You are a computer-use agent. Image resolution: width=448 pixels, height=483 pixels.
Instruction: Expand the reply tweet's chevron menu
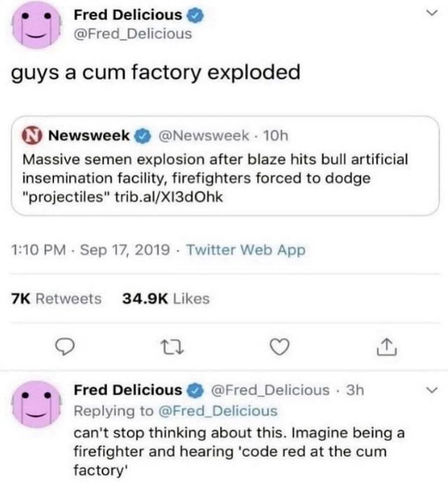click(431, 390)
